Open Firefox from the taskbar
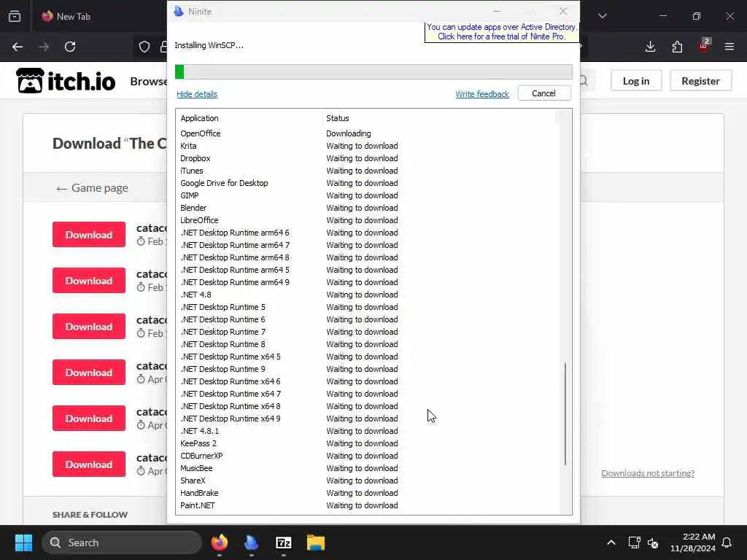Viewport: 747px width, 560px height. pyautogui.click(x=220, y=542)
